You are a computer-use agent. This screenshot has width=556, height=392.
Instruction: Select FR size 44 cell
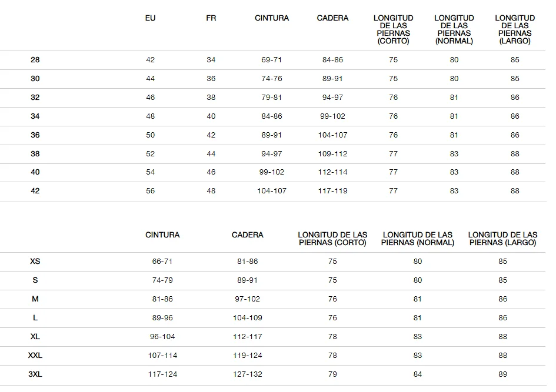coord(211,153)
